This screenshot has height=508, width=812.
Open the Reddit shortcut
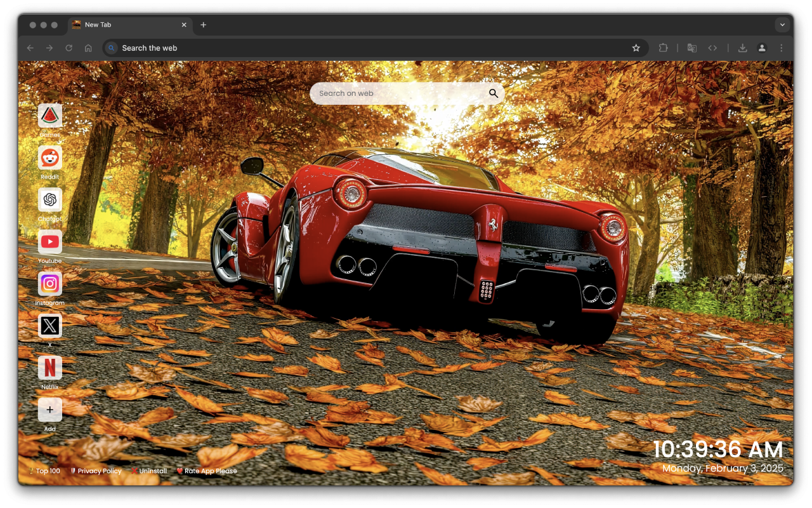point(49,157)
